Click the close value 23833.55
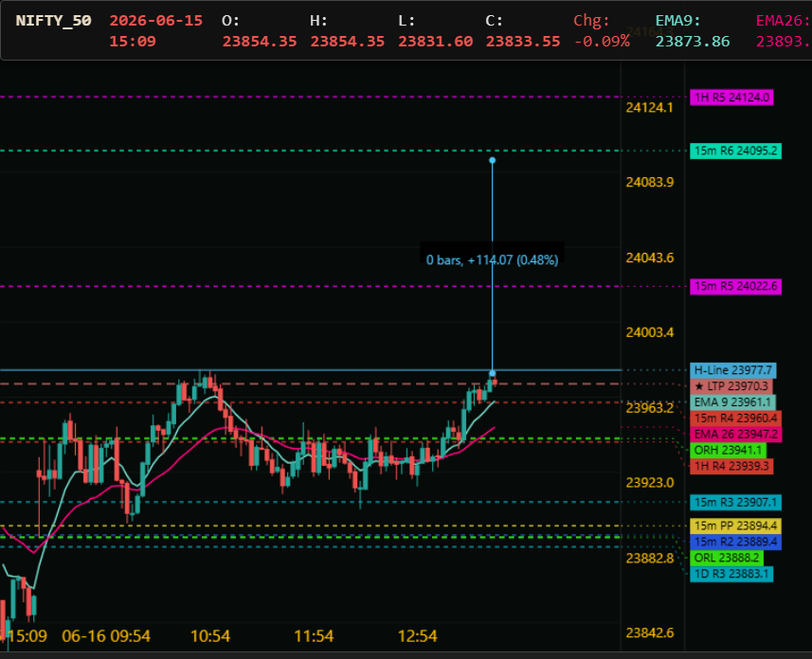The image size is (812, 659). tap(523, 42)
